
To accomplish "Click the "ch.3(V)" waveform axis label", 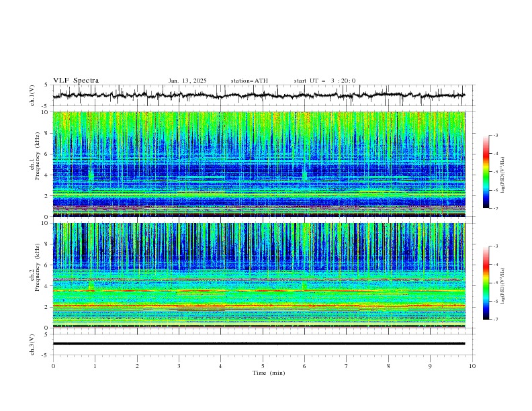I will pyautogui.click(x=32, y=345).
